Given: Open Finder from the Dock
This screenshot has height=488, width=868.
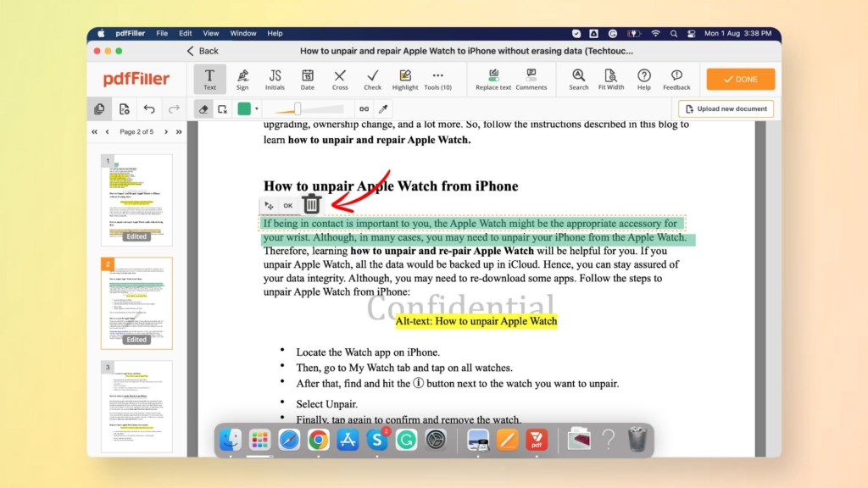Looking at the screenshot, I should pos(231,440).
